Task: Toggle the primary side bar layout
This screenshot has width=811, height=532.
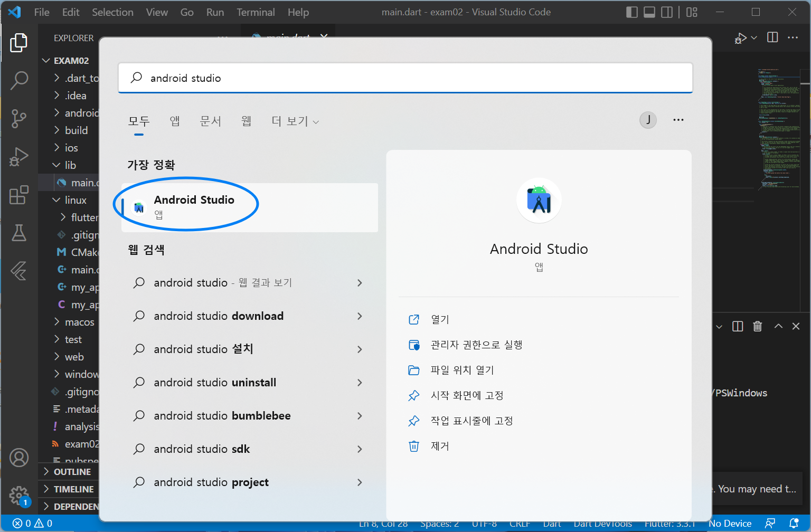Action: [x=631, y=12]
